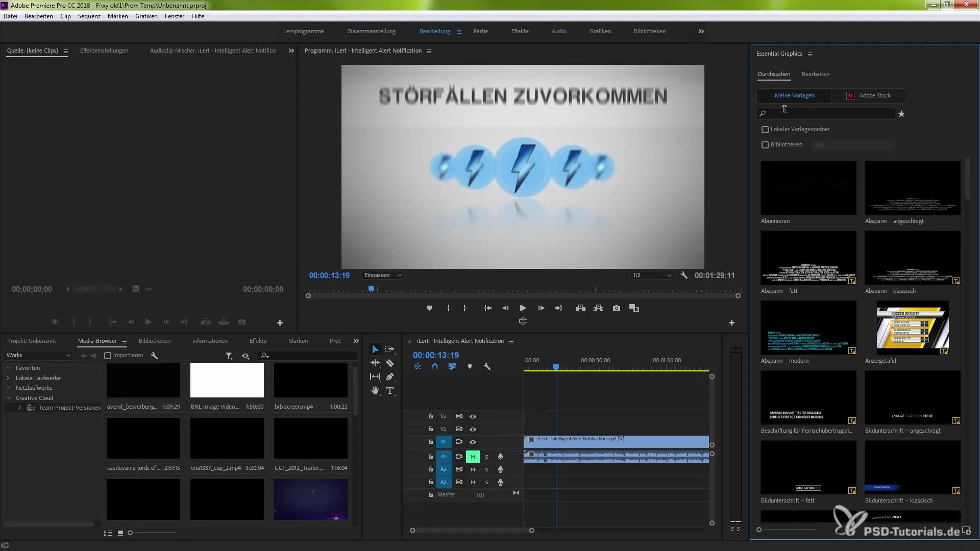Expand the Favoriten tree node
The height and width of the screenshot is (551, 980).
[9, 368]
